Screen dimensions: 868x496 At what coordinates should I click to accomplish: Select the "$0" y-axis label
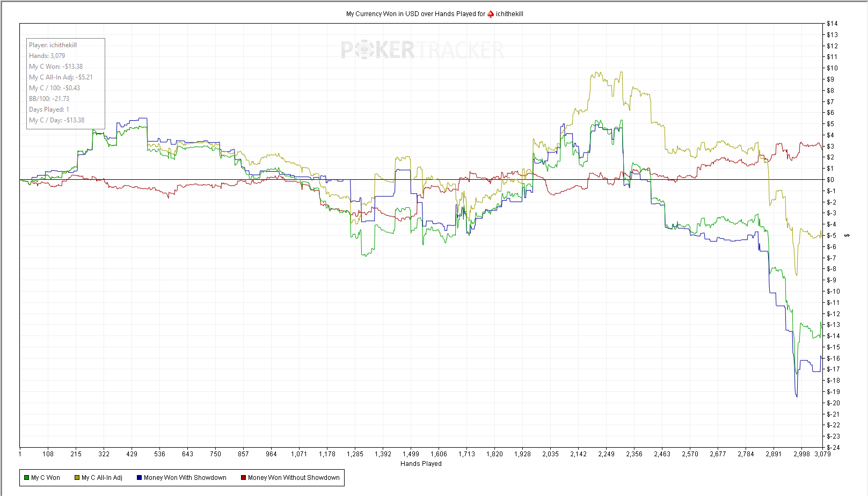(830, 180)
